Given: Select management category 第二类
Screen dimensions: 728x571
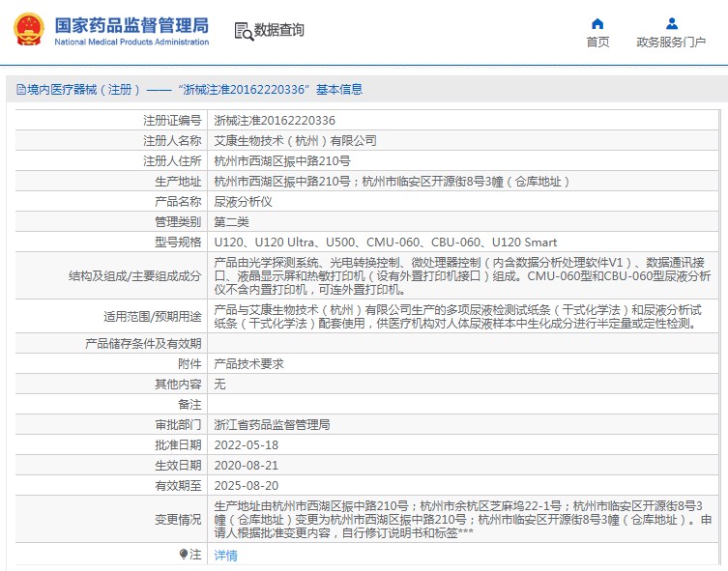Looking at the screenshot, I should 231,221.
